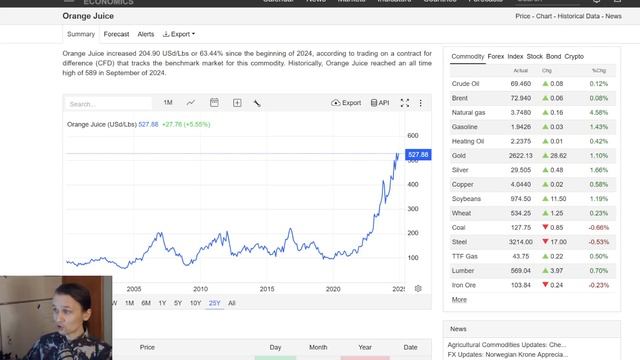The height and width of the screenshot is (360, 640).
Task: Select the All time range
Action: click(x=232, y=303)
